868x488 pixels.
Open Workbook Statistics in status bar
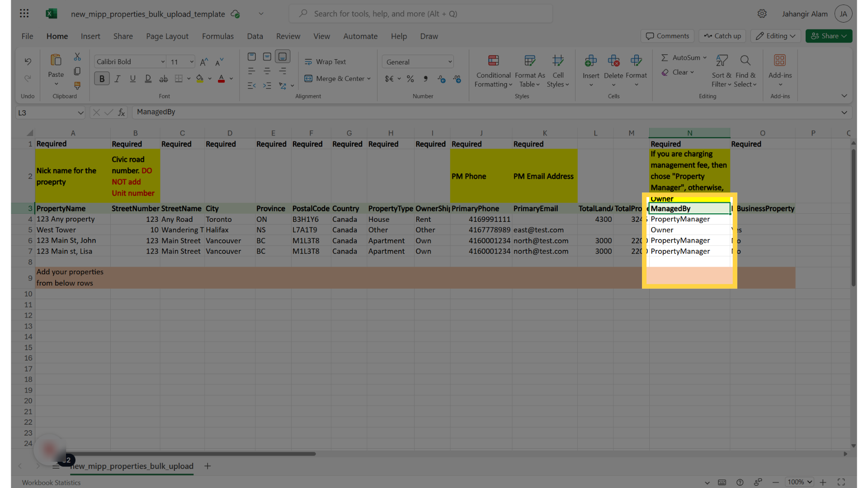coord(51,483)
